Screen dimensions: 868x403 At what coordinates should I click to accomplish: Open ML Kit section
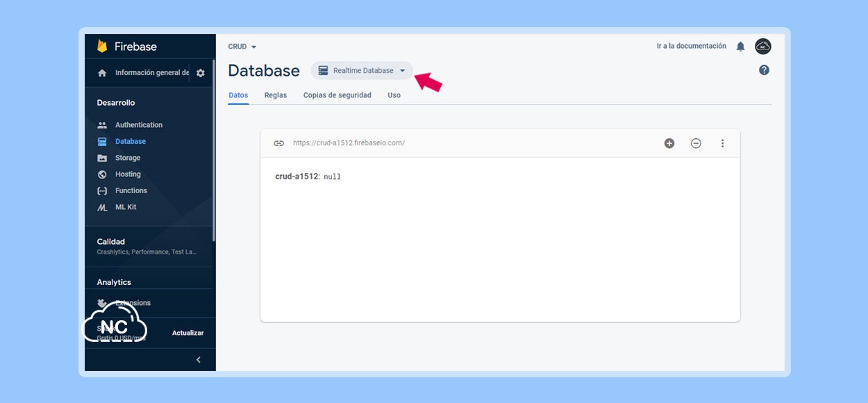point(126,207)
